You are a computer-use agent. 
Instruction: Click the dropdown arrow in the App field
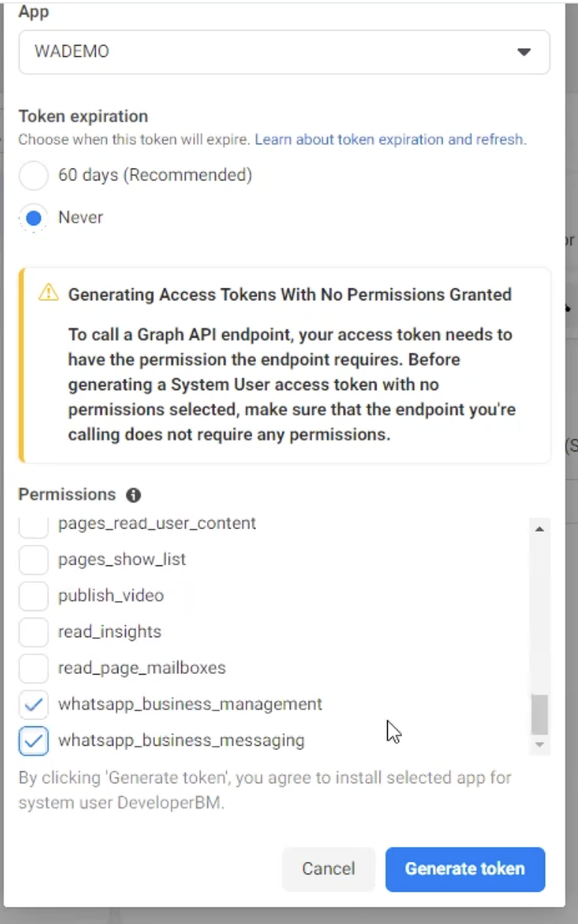(x=524, y=52)
